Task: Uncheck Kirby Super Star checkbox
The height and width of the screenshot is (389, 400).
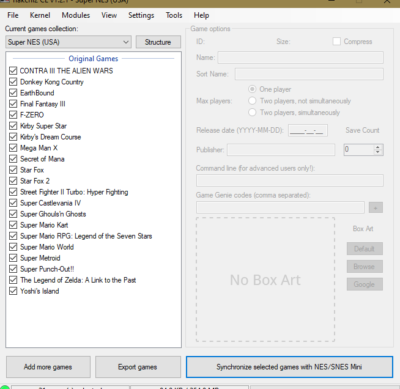Action: [13, 126]
